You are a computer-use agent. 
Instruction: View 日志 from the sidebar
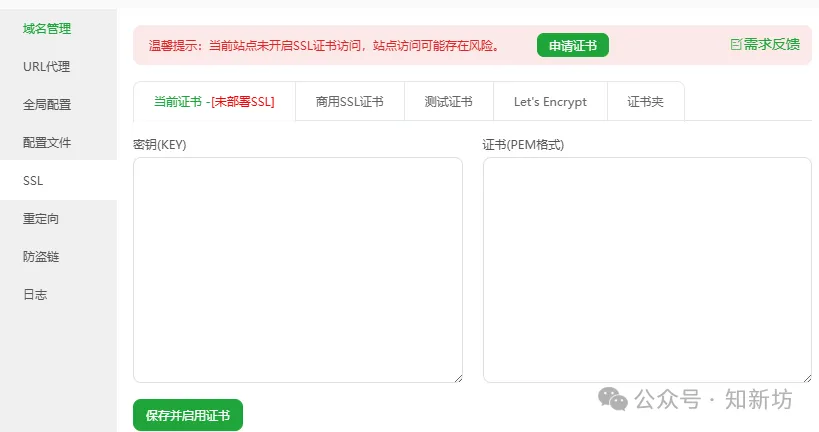pyautogui.click(x=35, y=295)
